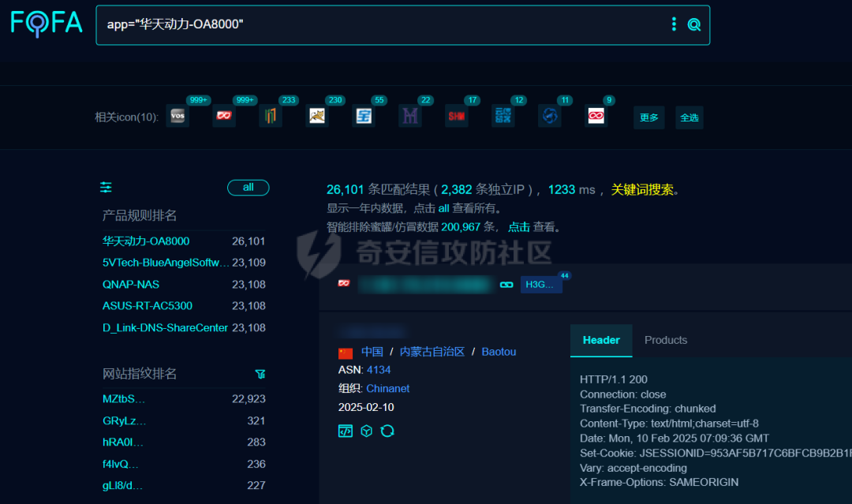852x504 pixels.
Task: Open the 5VTech-BlueAngelSoftw... product rule
Action: tap(166, 263)
